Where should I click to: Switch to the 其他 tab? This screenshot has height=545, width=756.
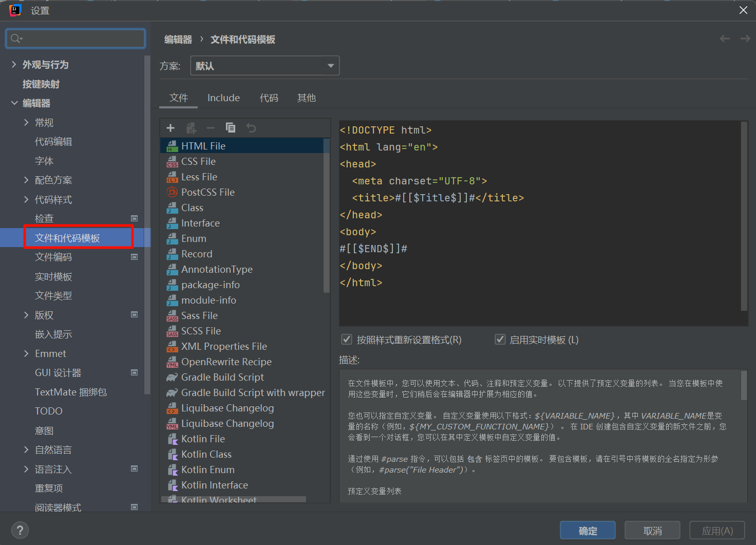tap(307, 98)
